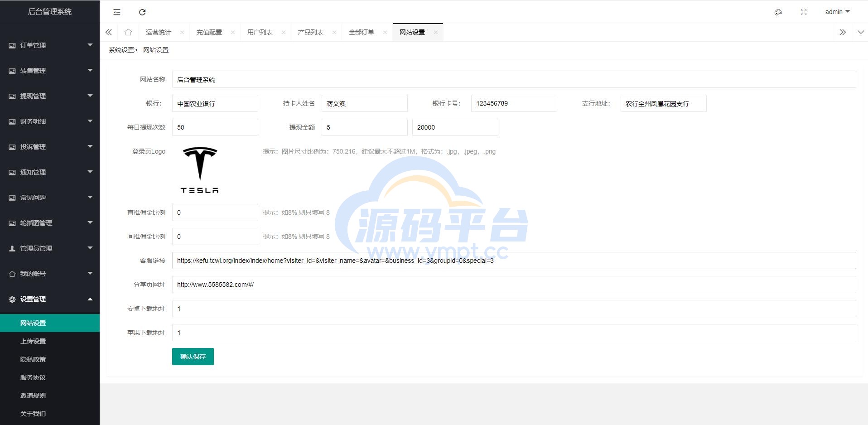
Task: Focus the 安卓下载地址 input field
Action: click(514, 309)
